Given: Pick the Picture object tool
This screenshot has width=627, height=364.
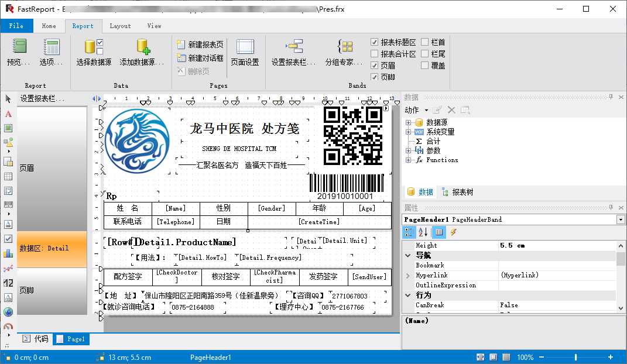Looking at the screenshot, I should [x=8, y=128].
